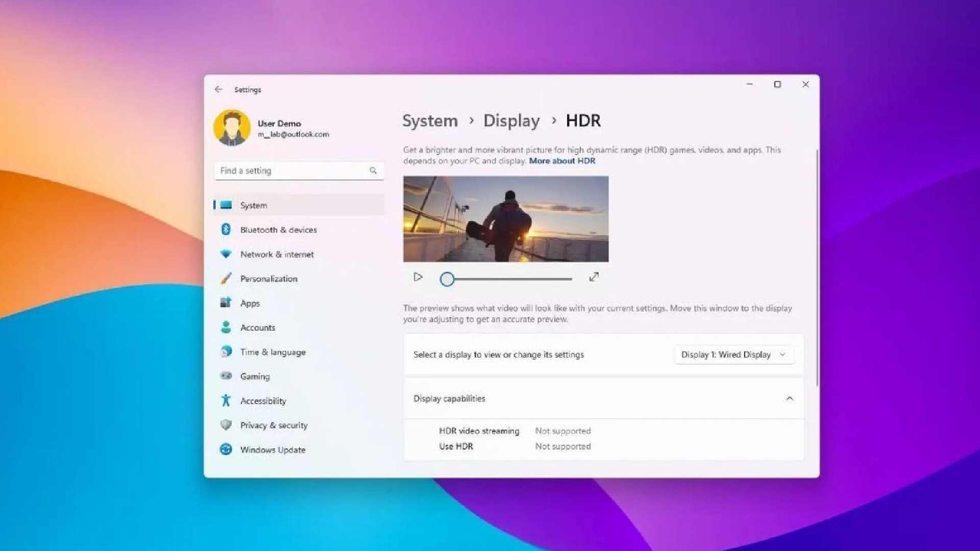Open the Apps section icon
The width and height of the screenshot is (980, 551).
(226, 303)
